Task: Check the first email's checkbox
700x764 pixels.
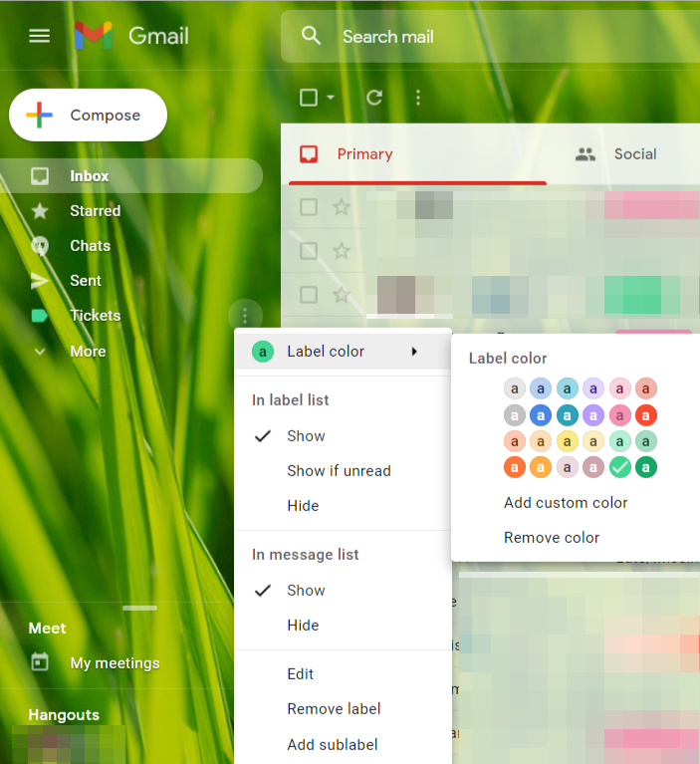Action: click(x=309, y=206)
